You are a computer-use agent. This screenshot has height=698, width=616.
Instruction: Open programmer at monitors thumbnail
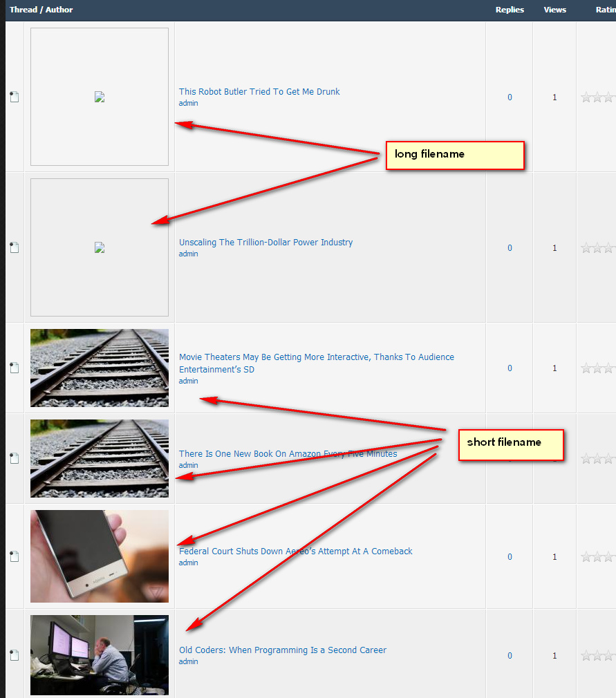pos(100,654)
